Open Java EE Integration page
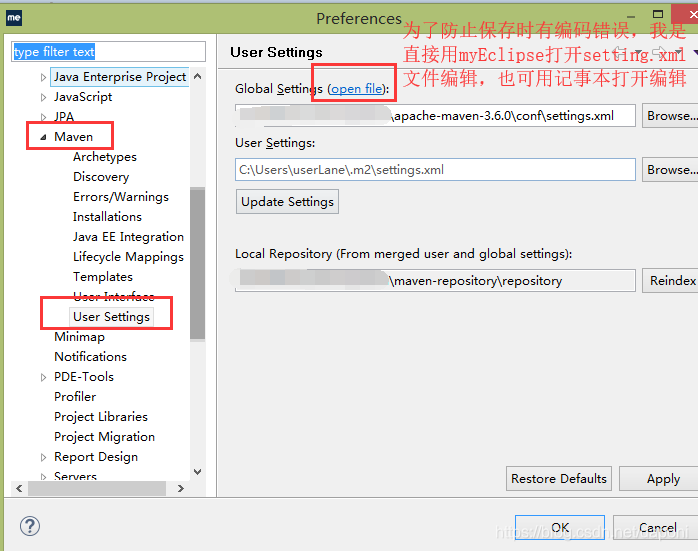The height and width of the screenshot is (551, 698). coord(128,237)
